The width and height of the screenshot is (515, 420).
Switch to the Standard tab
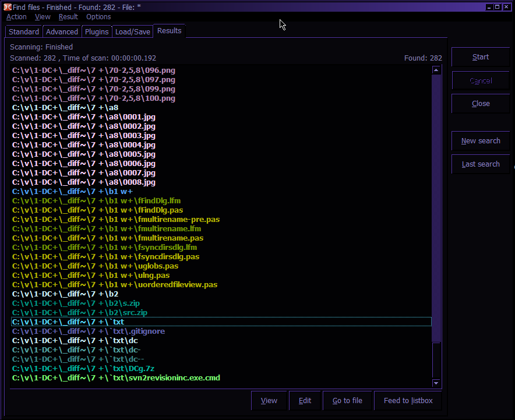tap(24, 32)
